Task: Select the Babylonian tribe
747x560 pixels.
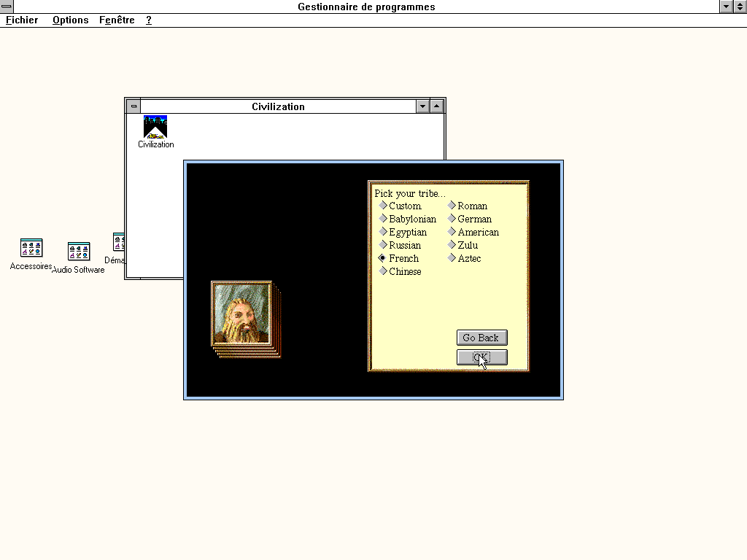Action: point(407,219)
